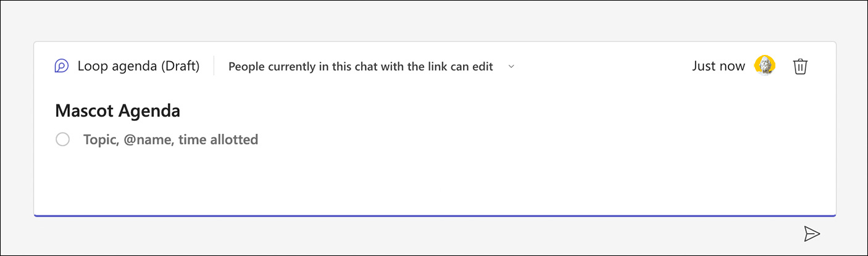Send the Loop agenda message
868x256 pixels.
(x=812, y=233)
